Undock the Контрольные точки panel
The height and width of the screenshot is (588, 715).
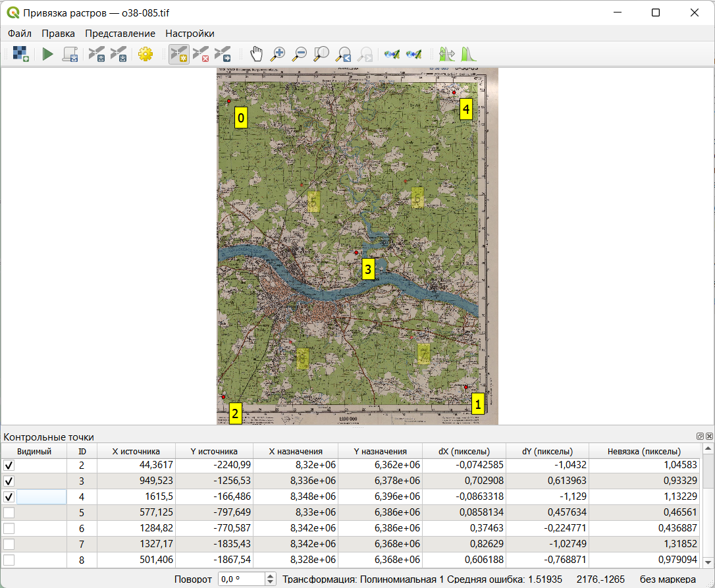[701, 437]
